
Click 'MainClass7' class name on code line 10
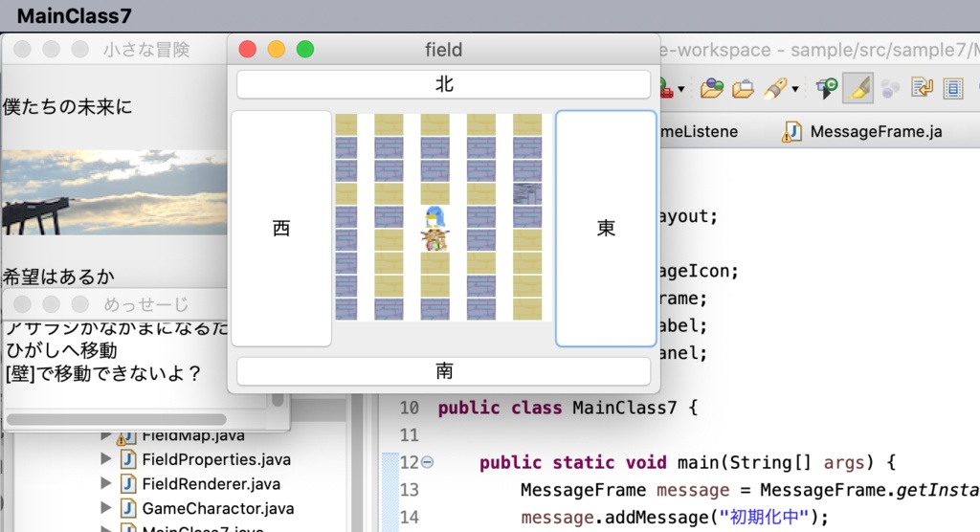click(624, 409)
